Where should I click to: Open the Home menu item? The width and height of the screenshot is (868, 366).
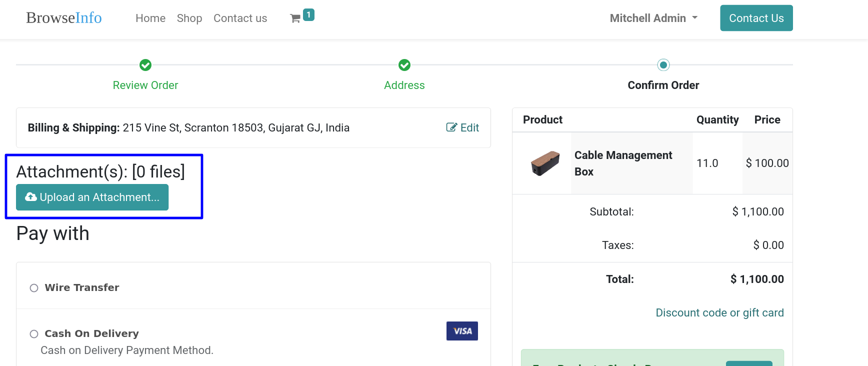(x=150, y=18)
